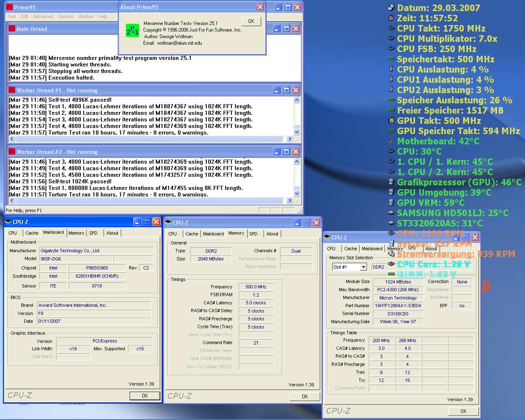This screenshot has height=420, width=525.
Task: Click the Datum sidebar icon
Action: (391, 7)
